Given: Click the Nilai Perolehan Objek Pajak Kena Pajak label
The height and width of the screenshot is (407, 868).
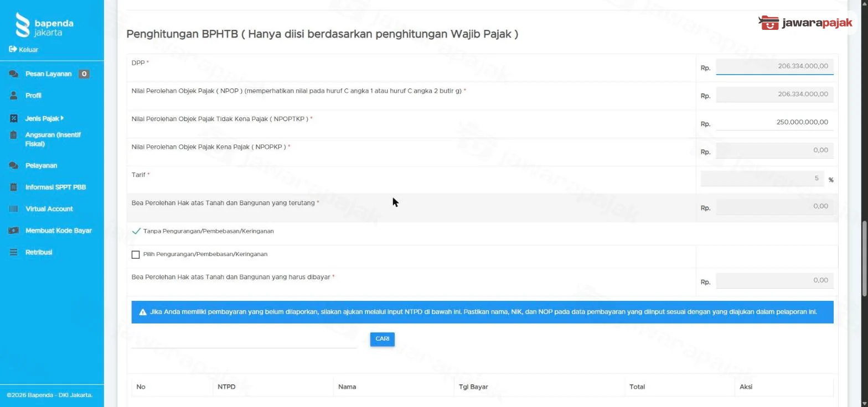Looking at the screenshot, I should pyautogui.click(x=211, y=147).
